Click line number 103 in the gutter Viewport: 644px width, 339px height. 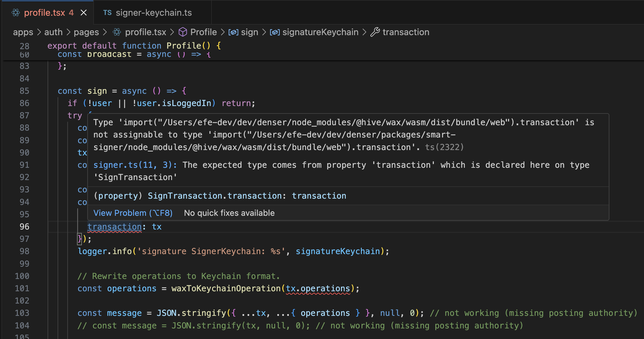tap(22, 313)
